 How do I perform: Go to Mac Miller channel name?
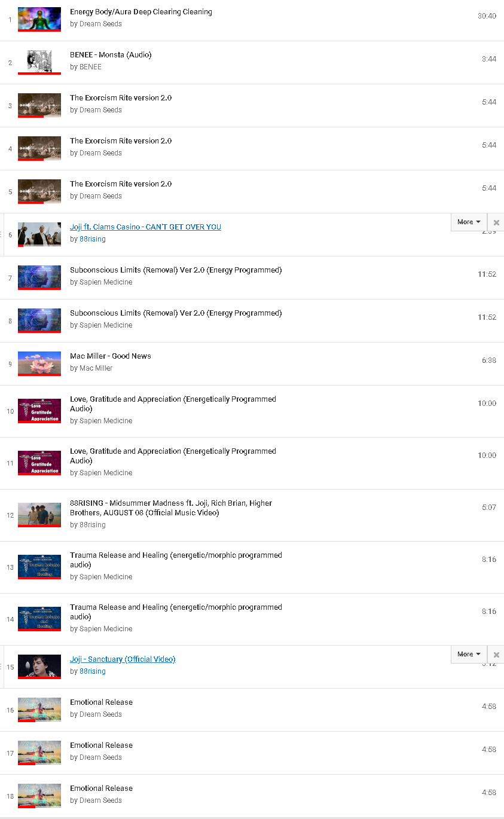pyautogui.click(x=96, y=368)
